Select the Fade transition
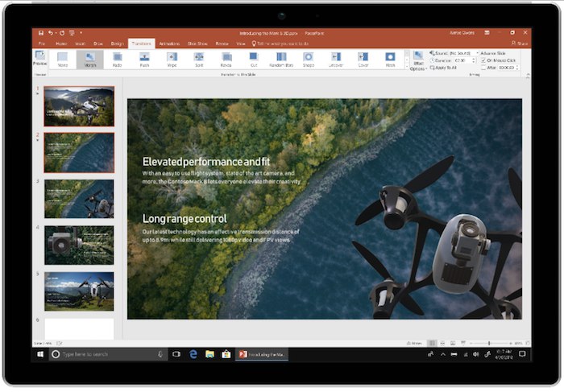Image resolution: width=564 pixels, height=392 pixels. [118, 60]
